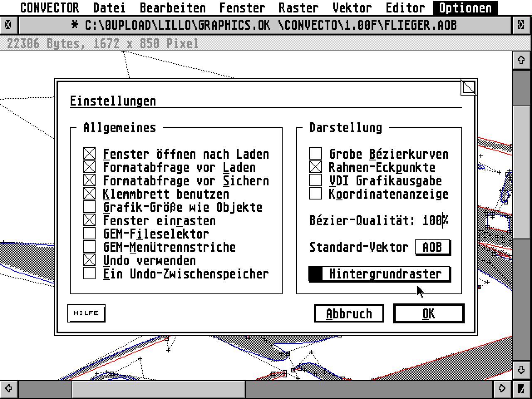Screen dimensions: 532x399
Task: Cancel the dialog via Abbruch
Action: coord(349,313)
